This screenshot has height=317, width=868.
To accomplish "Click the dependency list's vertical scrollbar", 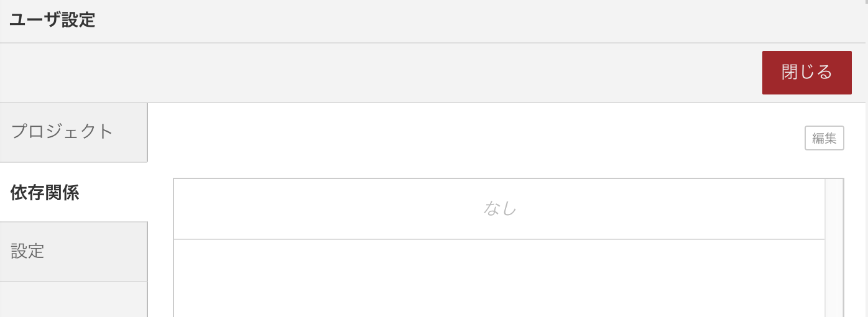I will [x=834, y=249].
